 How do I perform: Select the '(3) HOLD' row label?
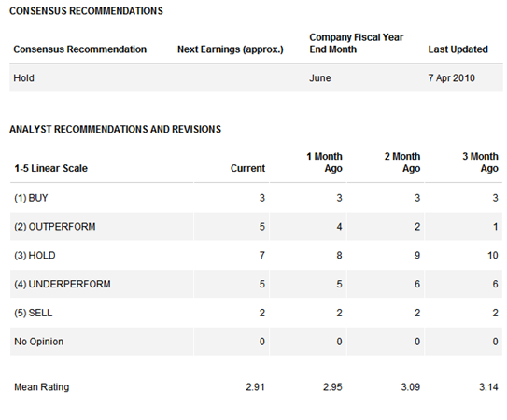tap(35, 256)
